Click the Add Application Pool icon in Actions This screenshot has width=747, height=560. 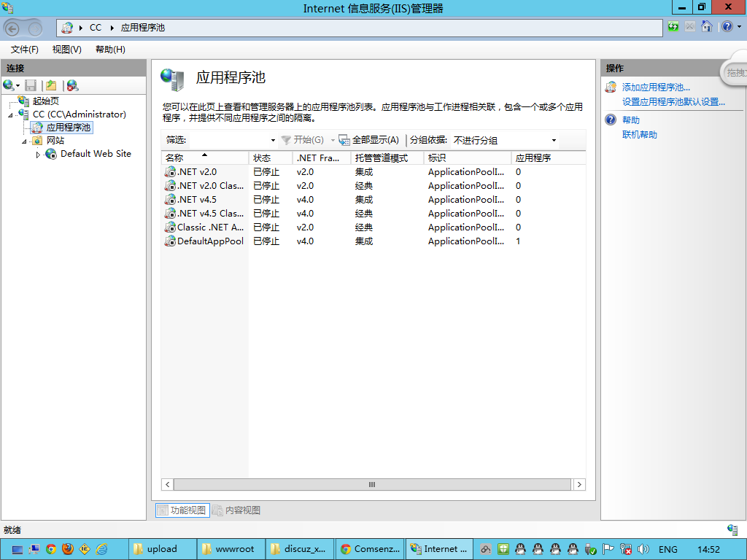pos(611,87)
